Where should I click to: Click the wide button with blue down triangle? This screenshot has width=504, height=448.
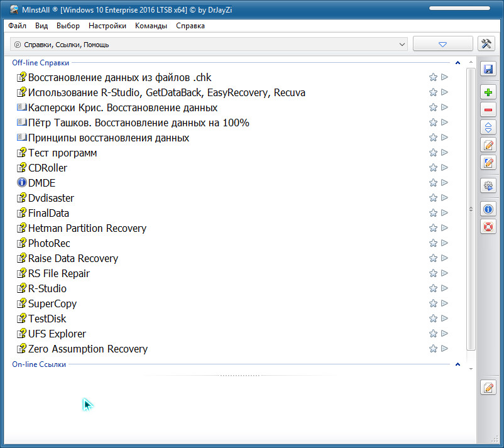pos(442,44)
